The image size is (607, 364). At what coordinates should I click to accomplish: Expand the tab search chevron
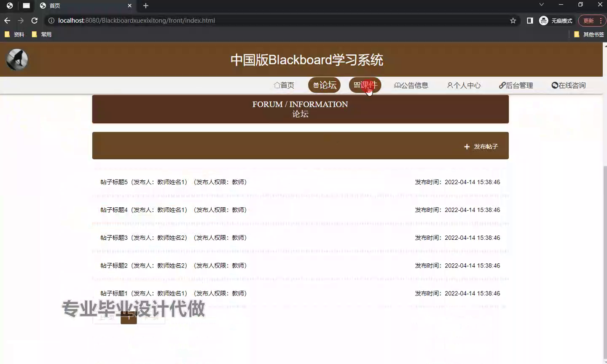(x=542, y=5)
